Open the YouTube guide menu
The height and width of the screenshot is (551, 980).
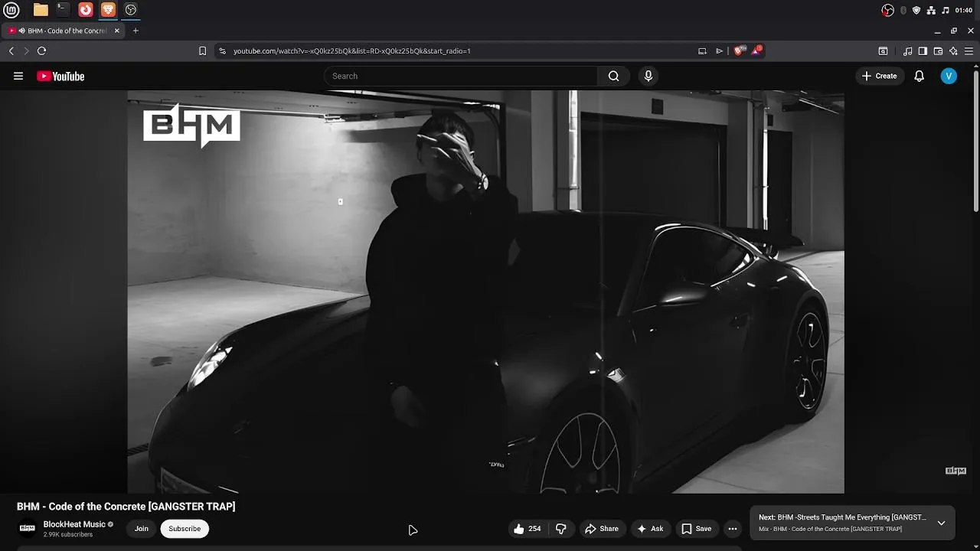coord(18,76)
